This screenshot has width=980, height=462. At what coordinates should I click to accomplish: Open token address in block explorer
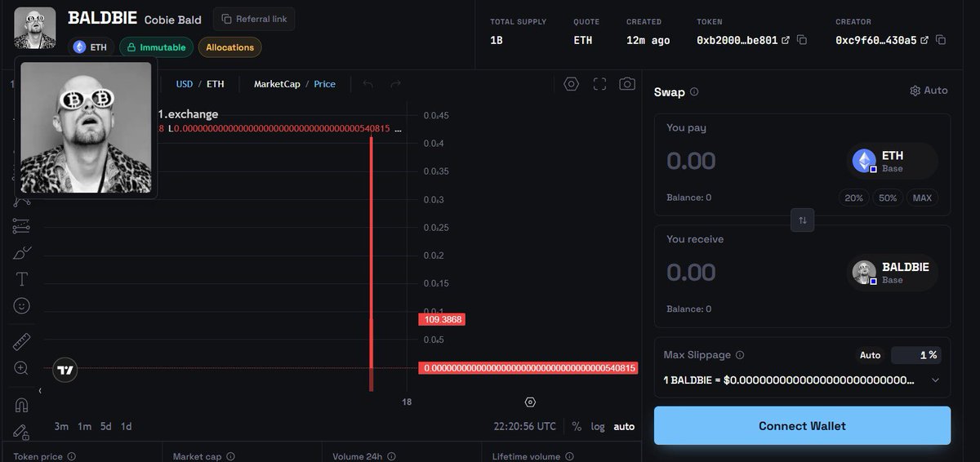tap(786, 40)
